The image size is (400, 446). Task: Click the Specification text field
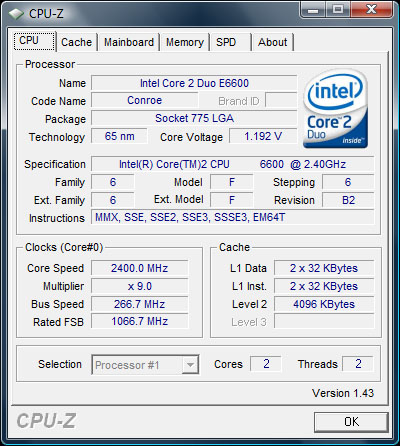(x=233, y=164)
